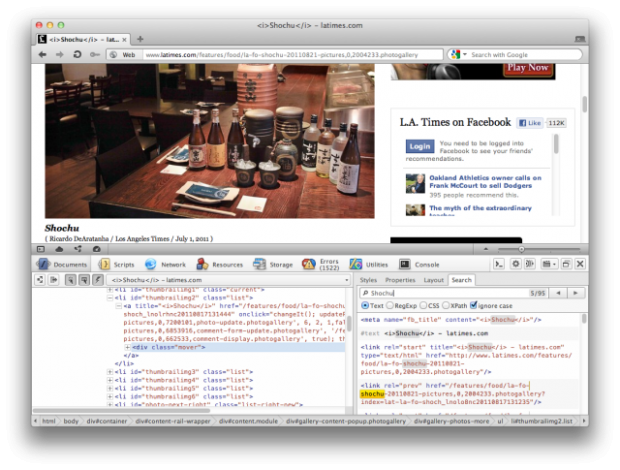620x470 pixels.
Task: Select the Text search radio button
Action: click(x=365, y=306)
